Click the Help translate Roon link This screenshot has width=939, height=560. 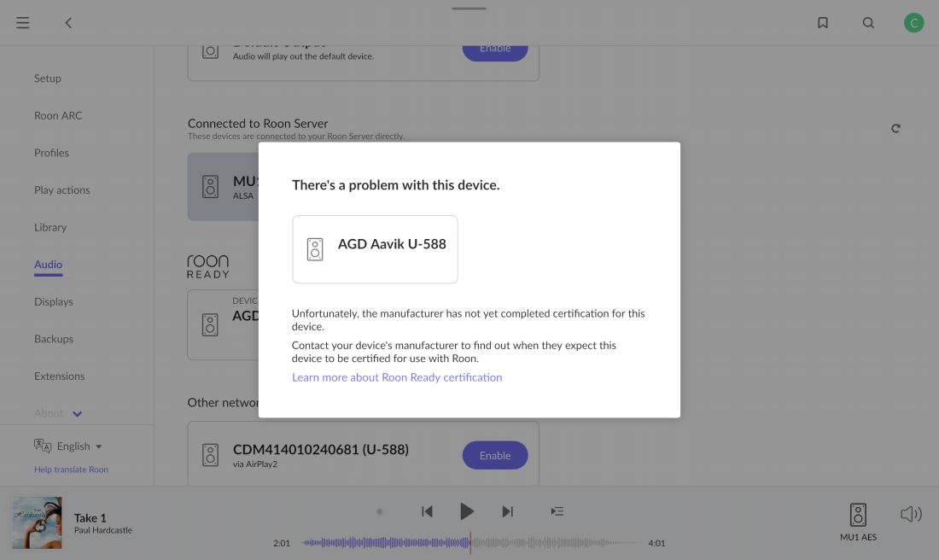click(x=71, y=470)
